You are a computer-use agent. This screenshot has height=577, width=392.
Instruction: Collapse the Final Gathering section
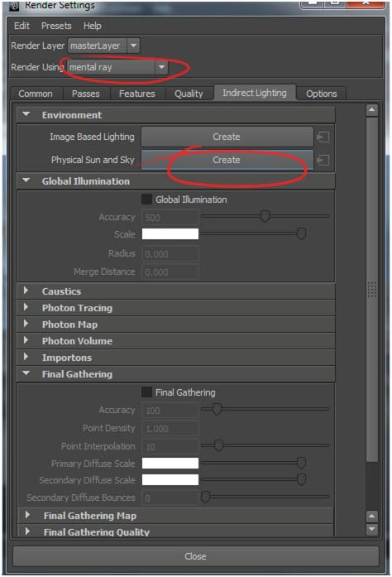click(176, 374)
